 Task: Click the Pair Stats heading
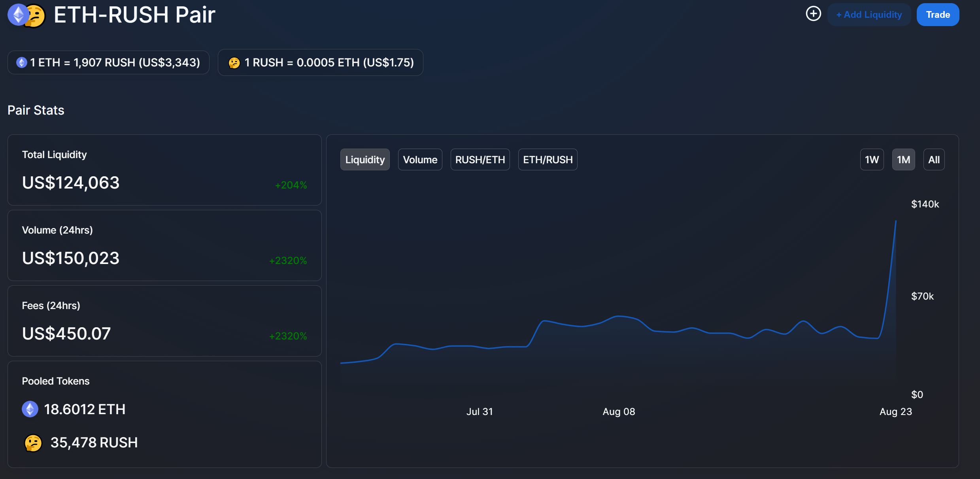click(x=36, y=110)
